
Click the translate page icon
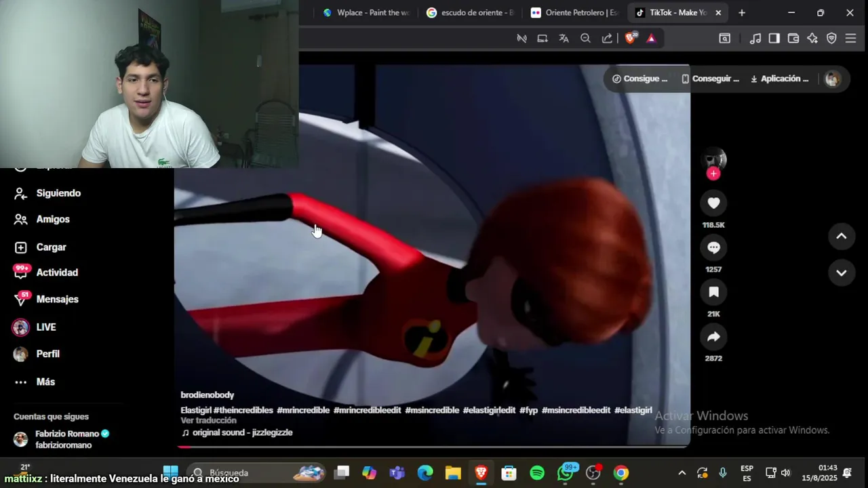pos(564,39)
